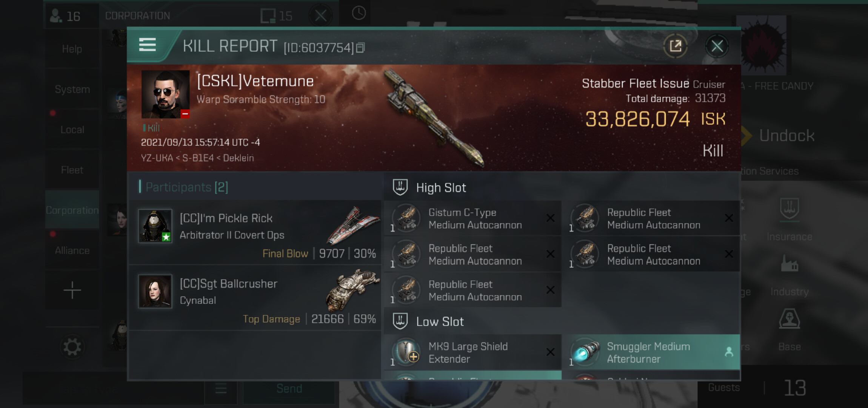Open the Fleet chat tab
This screenshot has height=408, width=868.
[x=72, y=170]
